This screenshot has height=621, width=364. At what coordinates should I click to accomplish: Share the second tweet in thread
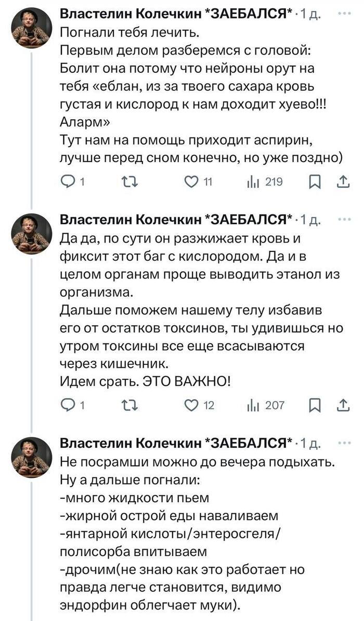point(344,404)
